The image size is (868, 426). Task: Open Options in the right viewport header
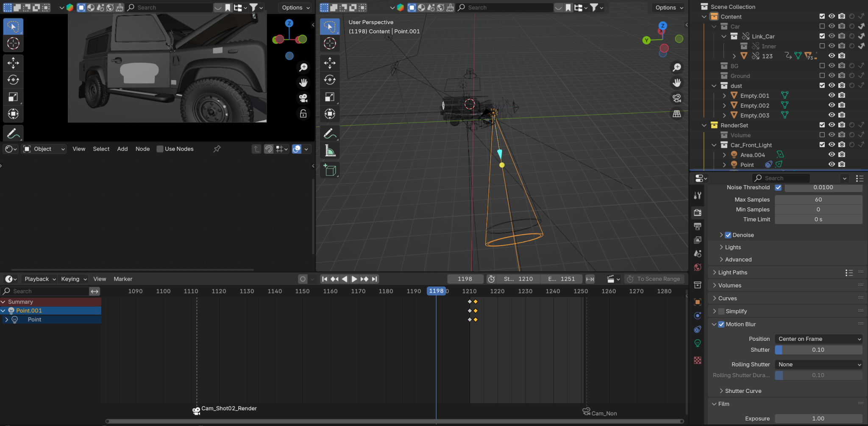[669, 8]
